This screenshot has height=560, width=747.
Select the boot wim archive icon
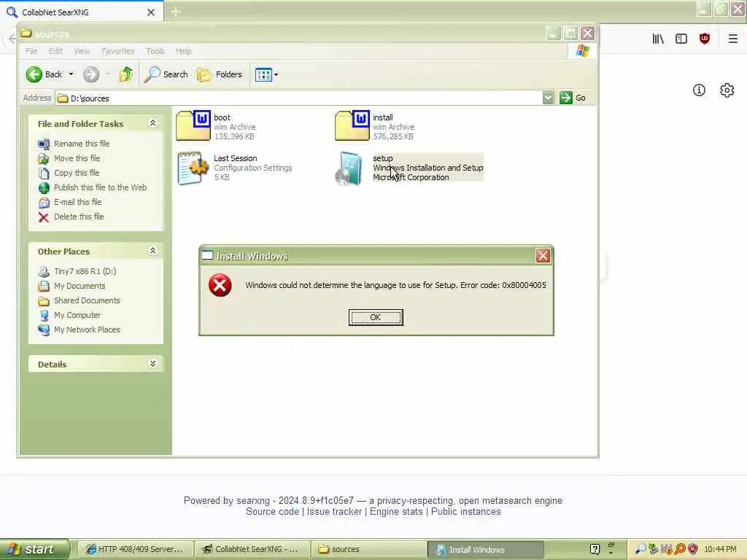coord(193,125)
